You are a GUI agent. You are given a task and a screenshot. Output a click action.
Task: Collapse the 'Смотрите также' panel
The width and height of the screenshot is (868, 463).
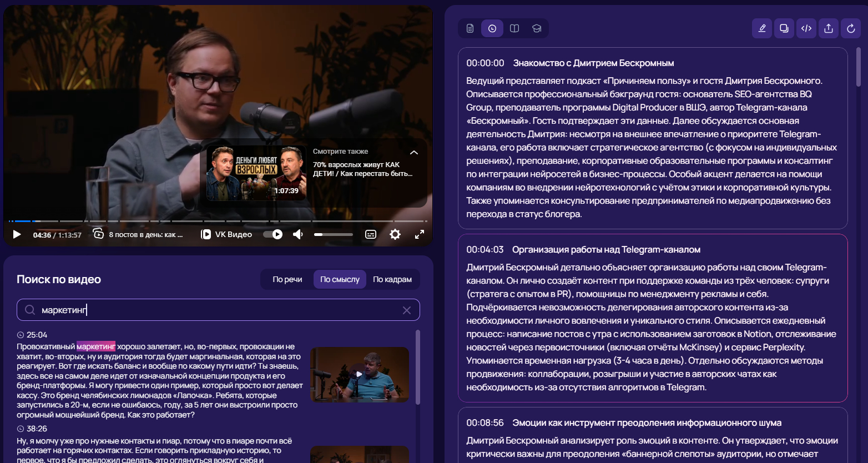coord(414,152)
